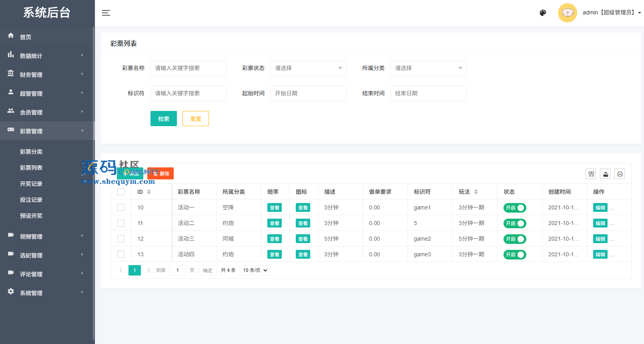Viewport: 644px width, 344px height.
Task: Click the print table icon
Action: pyautogui.click(x=620, y=174)
